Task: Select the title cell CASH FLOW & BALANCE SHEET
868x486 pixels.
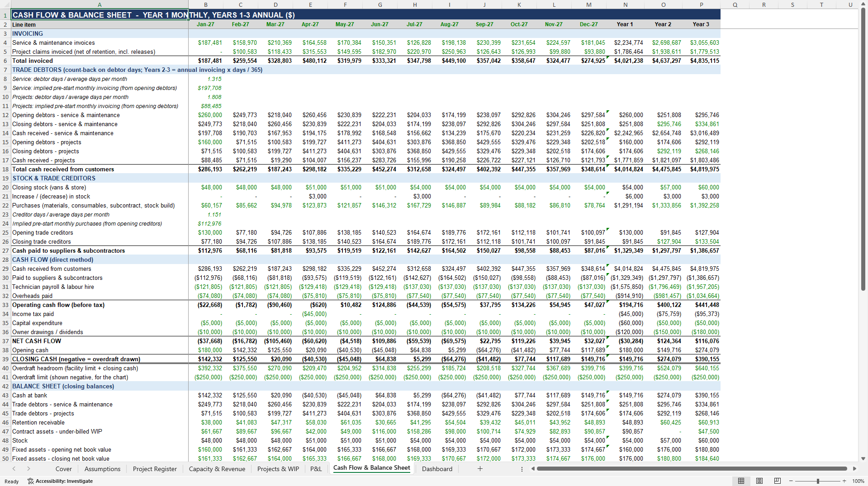Action: (x=100, y=15)
